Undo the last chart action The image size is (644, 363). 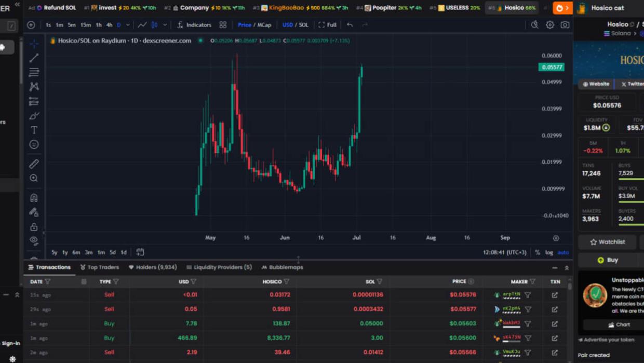[350, 25]
